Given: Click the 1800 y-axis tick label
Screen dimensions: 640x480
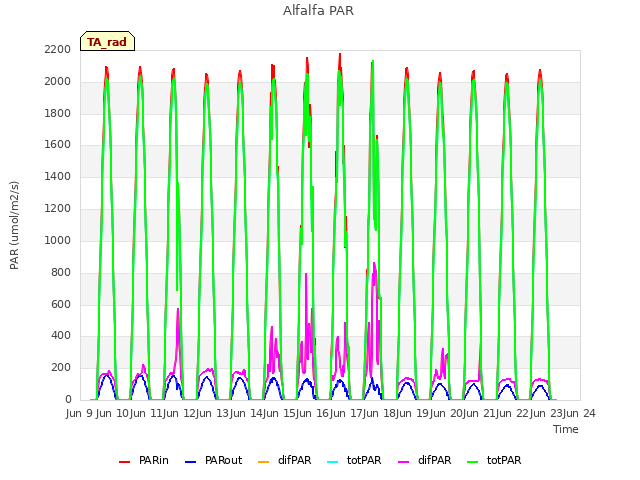Looking at the screenshot, I should pyautogui.click(x=58, y=113).
